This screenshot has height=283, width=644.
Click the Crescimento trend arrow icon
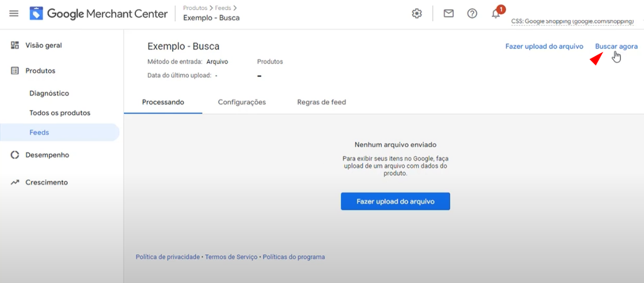[x=15, y=182]
